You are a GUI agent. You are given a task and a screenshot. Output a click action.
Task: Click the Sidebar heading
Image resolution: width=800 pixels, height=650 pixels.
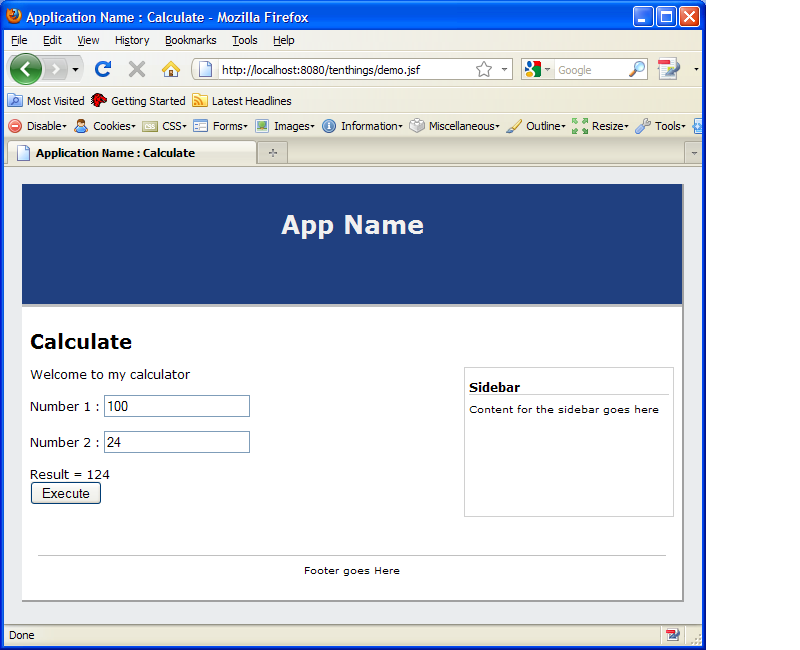coord(494,387)
